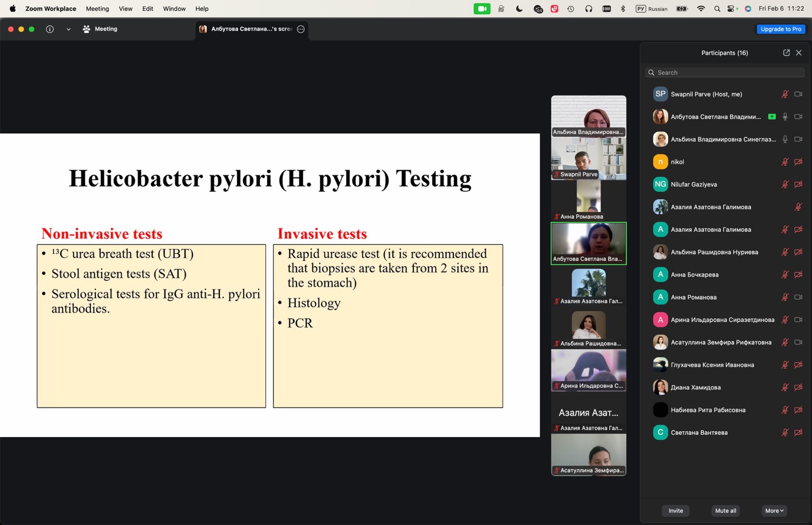Open Spotlight search in menu bar

[x=716, y=9]
